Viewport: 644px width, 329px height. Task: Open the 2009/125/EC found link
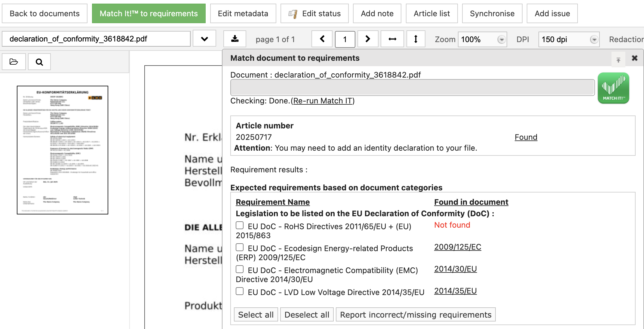[x=458, y=247]
